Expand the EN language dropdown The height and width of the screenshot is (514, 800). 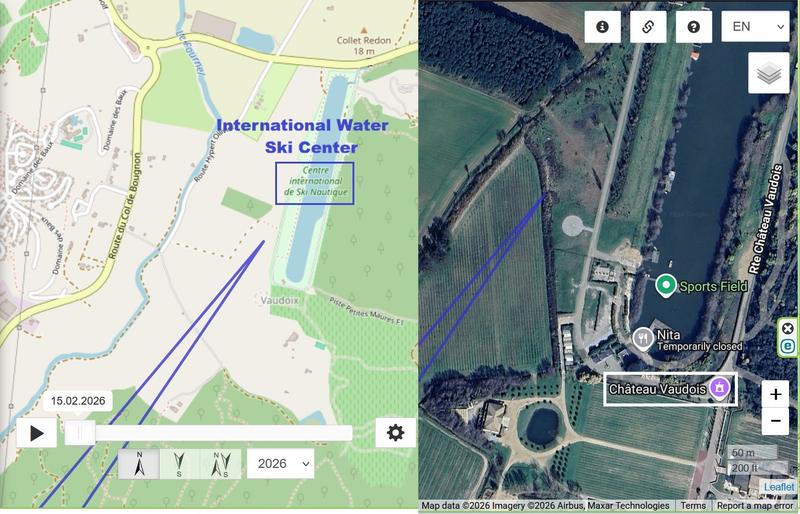point(755,27)
